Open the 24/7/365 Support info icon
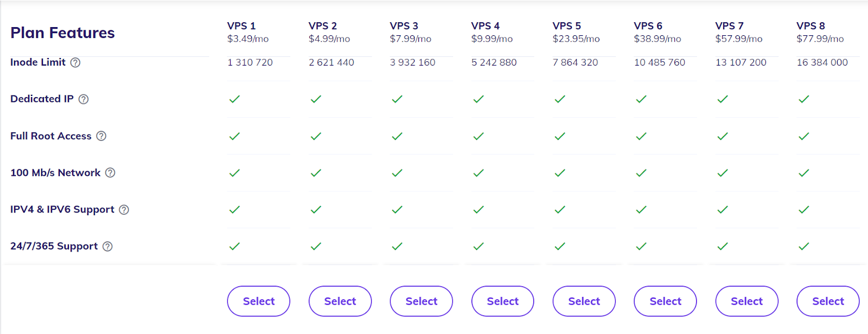 pyautogui.click(x=108, y=247)
